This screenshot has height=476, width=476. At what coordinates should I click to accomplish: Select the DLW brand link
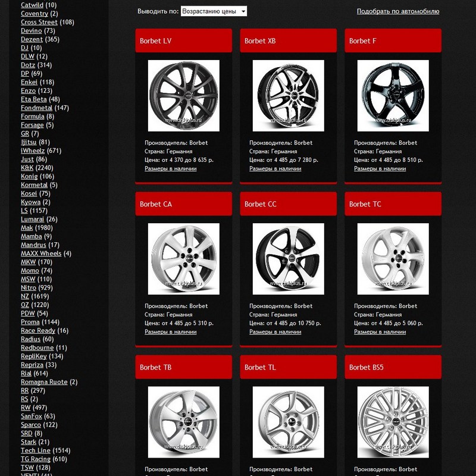pos(27,56)
